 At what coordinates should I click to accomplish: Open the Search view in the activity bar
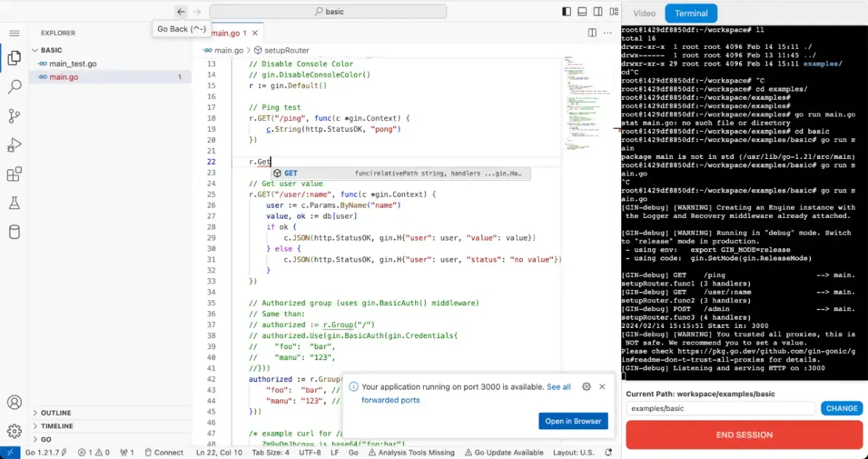[14, 87]
